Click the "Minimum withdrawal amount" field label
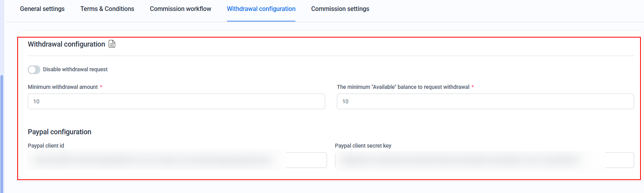The height and width of the screenshot is (193, 644). pos(63,87)
